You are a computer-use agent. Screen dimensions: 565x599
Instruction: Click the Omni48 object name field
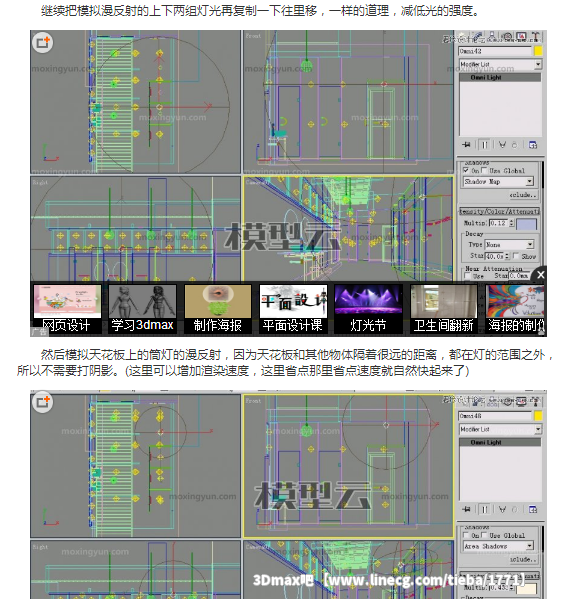[x=495, y=416]
